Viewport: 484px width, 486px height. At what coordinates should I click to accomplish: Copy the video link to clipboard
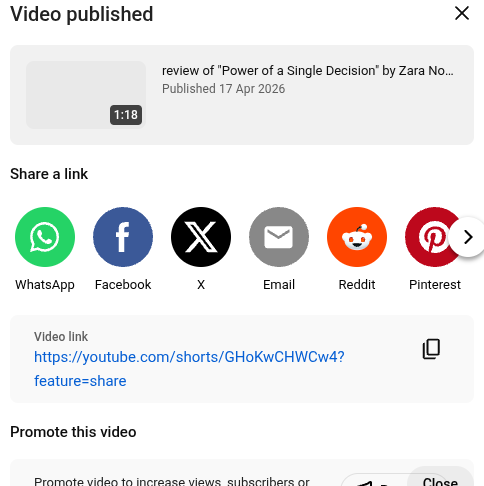point(431,349)
